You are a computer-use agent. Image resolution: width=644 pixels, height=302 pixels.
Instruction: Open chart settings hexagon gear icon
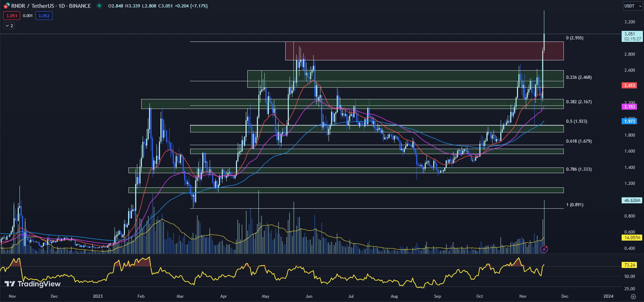(633, 296)
